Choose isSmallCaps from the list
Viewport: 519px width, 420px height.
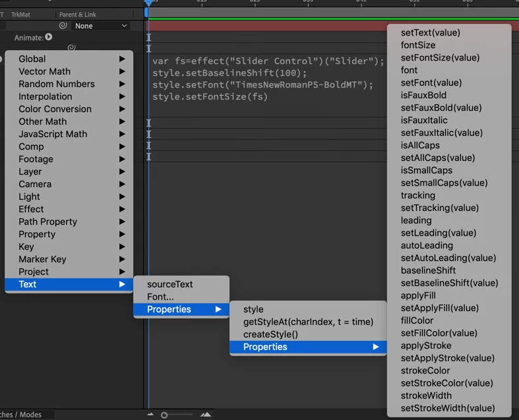(x=449, y=171)
